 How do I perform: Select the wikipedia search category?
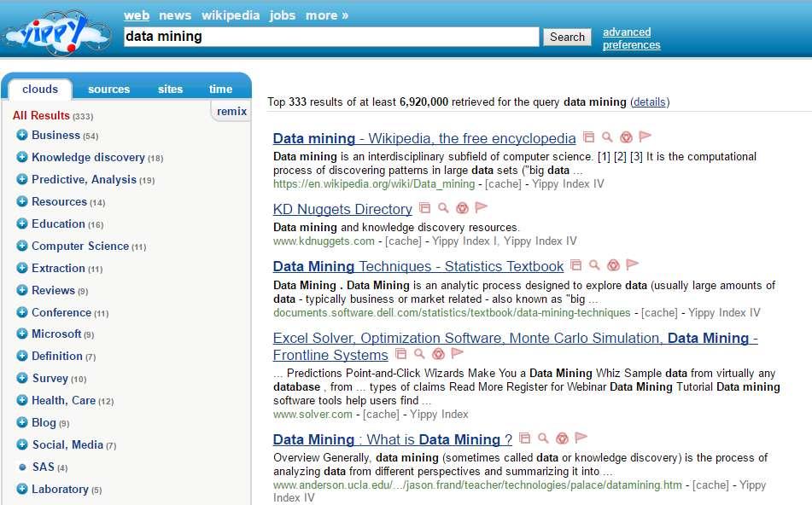click(231, 15)
